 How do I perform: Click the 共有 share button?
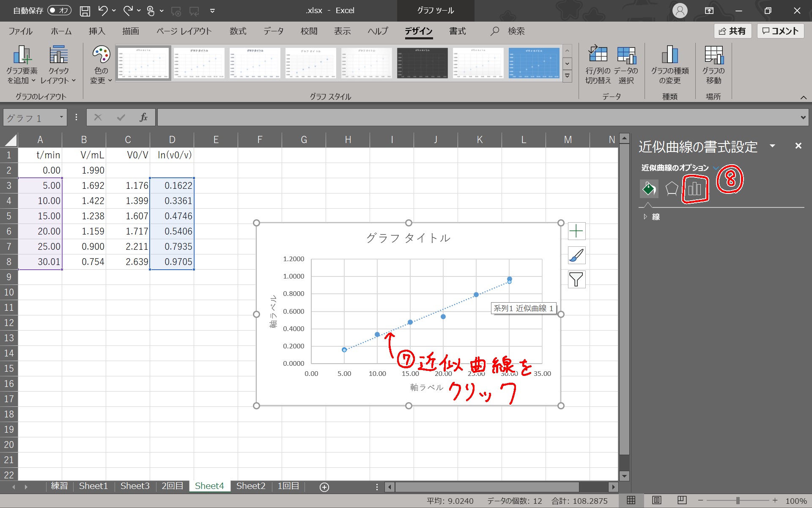(732, 31)
